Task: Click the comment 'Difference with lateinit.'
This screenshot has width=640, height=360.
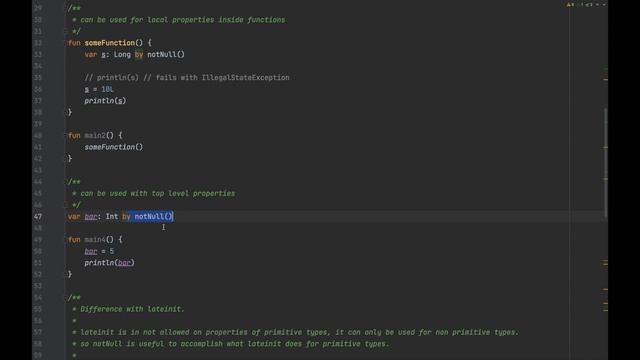Action: [x=132, y=309]
